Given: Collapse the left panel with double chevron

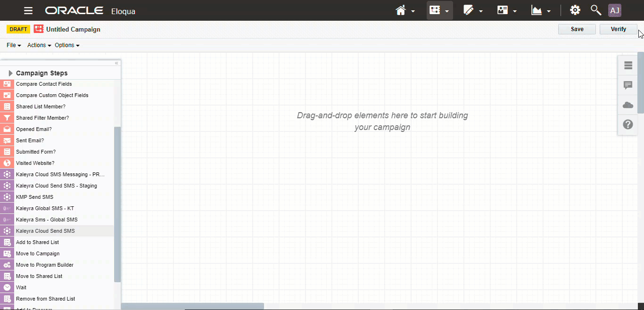Looking at the screenshot, I should click(x=116, y=63).
